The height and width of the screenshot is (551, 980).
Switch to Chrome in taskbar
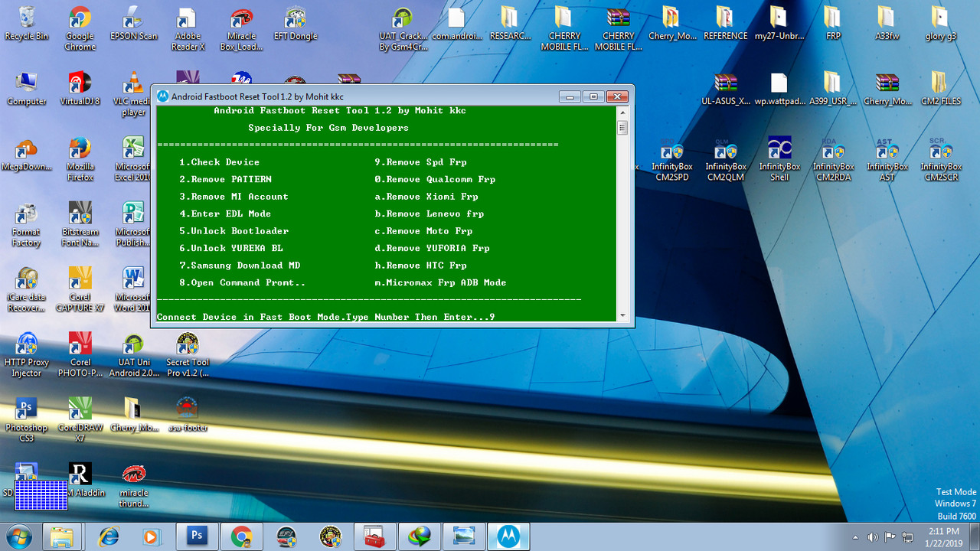(242, 536)
